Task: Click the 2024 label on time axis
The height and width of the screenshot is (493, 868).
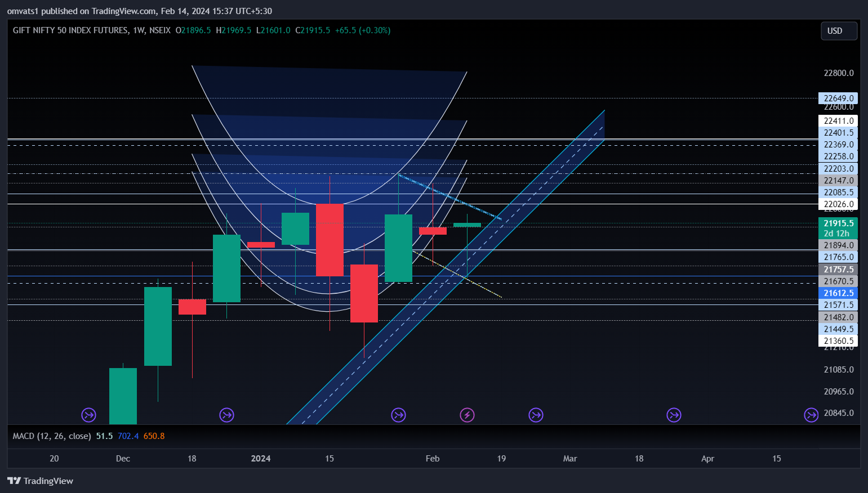Action: [x=261, y=459]
